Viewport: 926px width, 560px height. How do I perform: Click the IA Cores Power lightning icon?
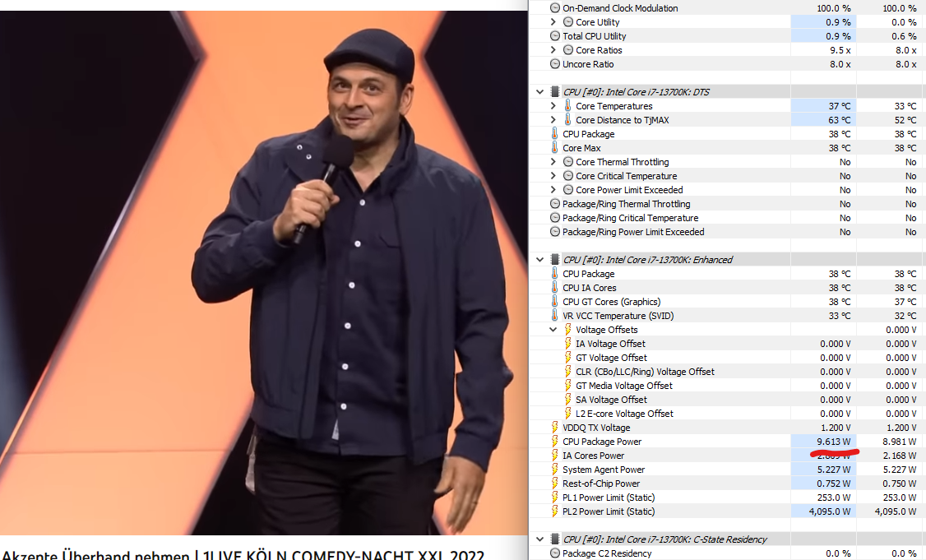click(554, 456)
